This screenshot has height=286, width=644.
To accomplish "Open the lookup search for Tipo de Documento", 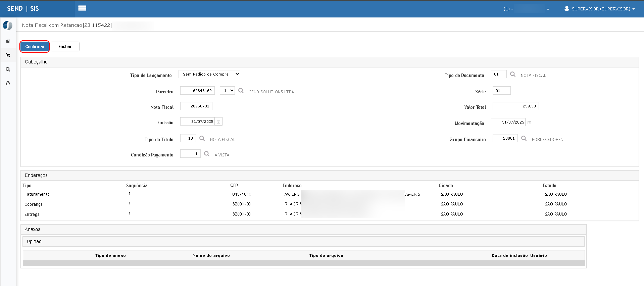I will [513, 74].
